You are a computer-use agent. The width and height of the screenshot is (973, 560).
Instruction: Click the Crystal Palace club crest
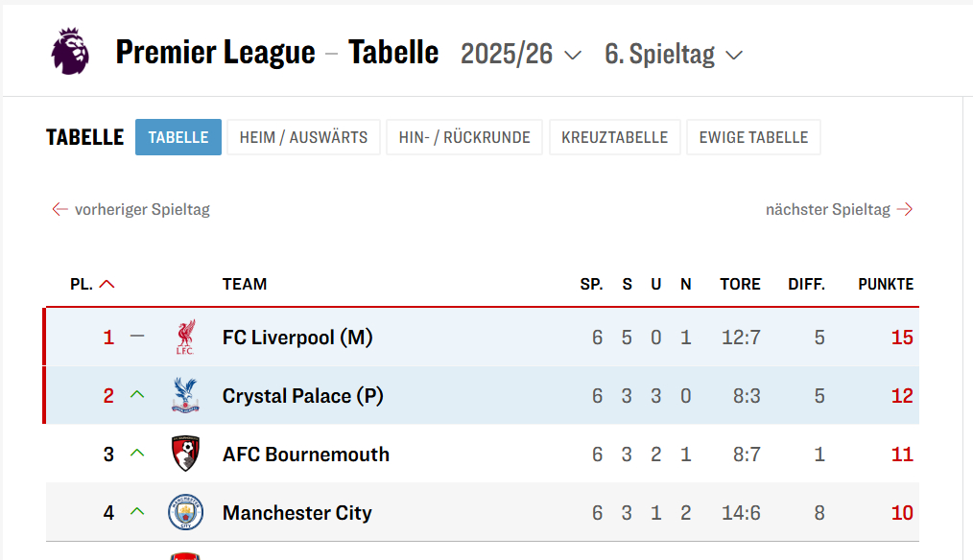pyautogui.click(x=185, y=396)
